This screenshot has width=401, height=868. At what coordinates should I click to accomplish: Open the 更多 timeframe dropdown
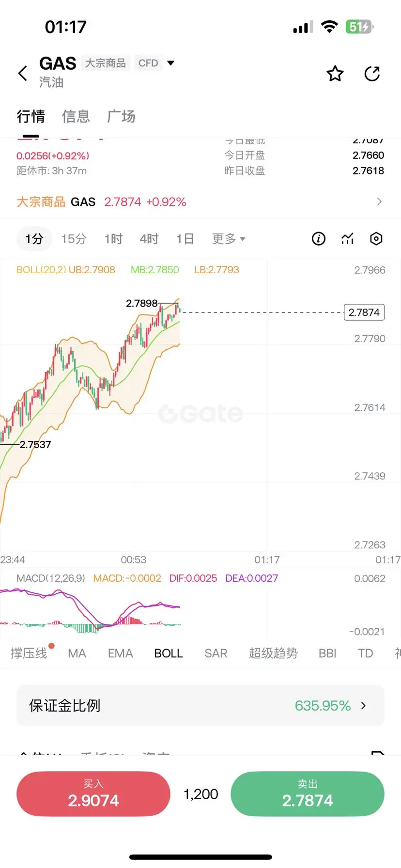(229, 239)
